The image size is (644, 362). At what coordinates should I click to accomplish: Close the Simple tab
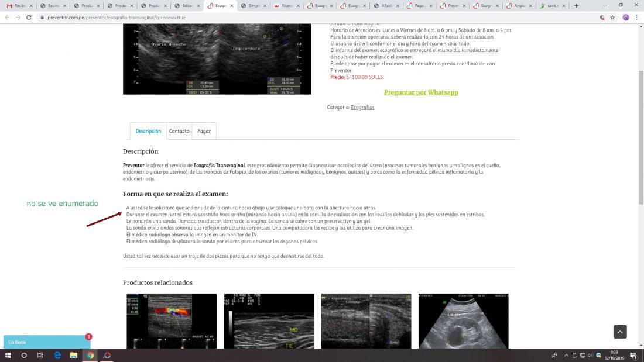265,6
